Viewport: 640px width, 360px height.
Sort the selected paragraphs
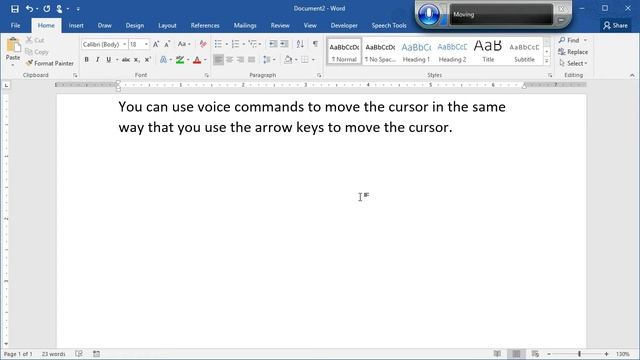[x=300, y=44]
